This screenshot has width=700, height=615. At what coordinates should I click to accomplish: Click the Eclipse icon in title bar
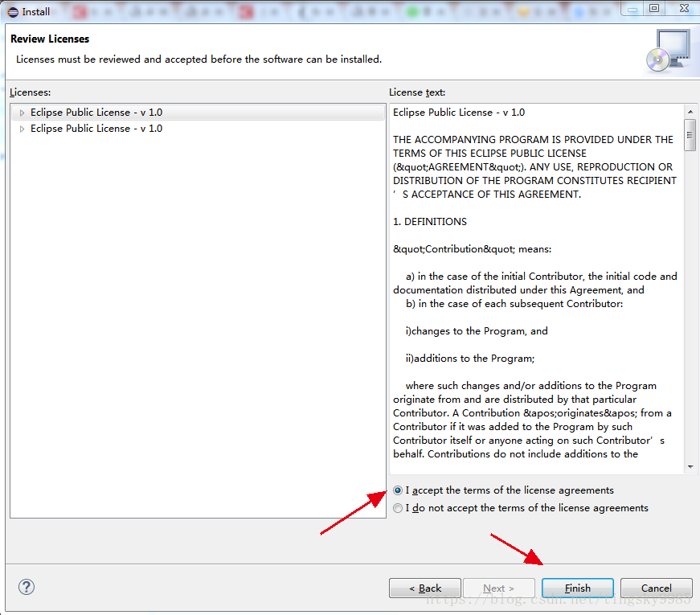[x=13, y=12]
